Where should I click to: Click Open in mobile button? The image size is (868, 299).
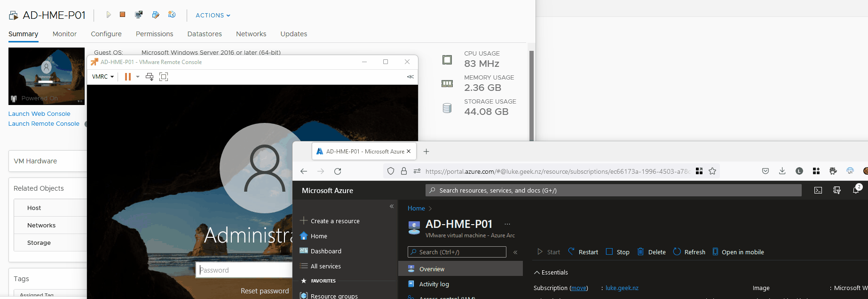pyautogui.click(x=738, y=252)
